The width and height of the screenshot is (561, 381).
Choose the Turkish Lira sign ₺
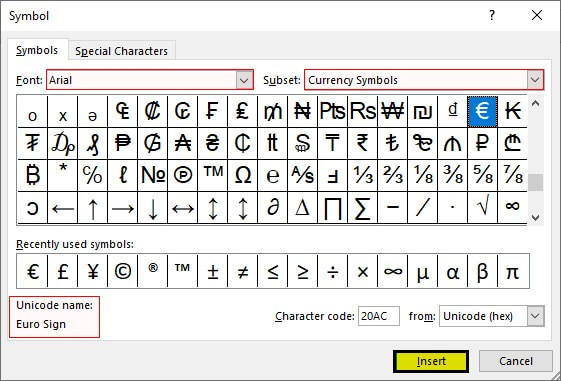coord(392,143)
